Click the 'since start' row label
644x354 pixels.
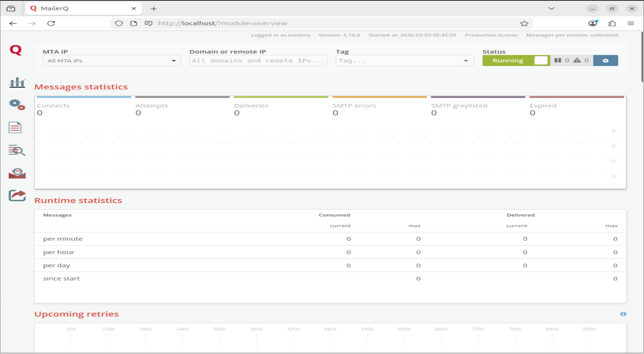pos(61,279)
